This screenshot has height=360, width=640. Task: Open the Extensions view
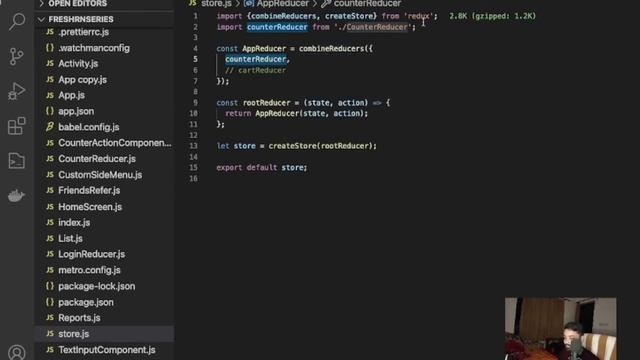click(17, 126)
